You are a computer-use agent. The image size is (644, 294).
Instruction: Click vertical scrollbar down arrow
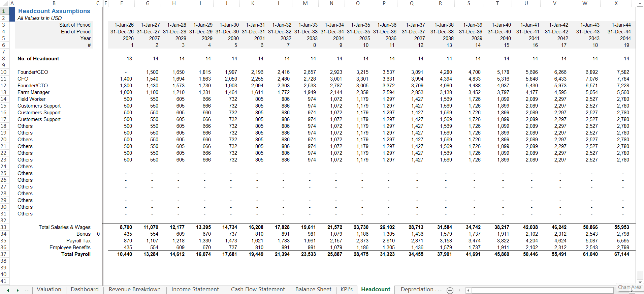(x=640, y=282)
